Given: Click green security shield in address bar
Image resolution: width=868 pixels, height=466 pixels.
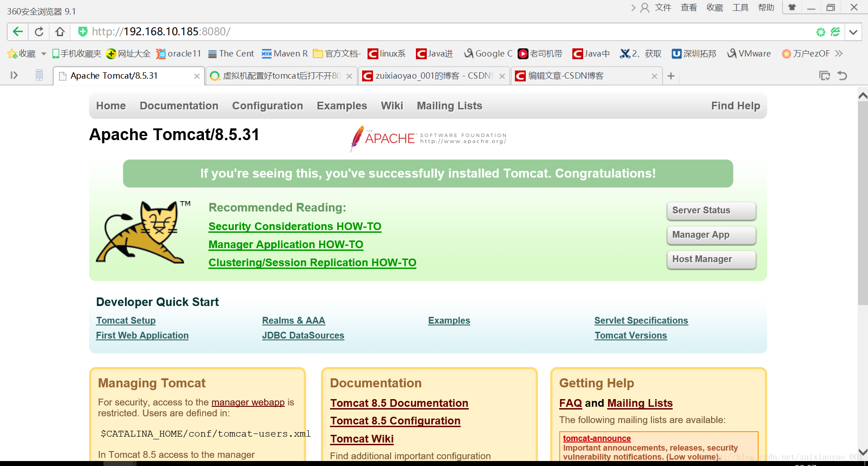Looking at the screenshot, I should [82, 32].
